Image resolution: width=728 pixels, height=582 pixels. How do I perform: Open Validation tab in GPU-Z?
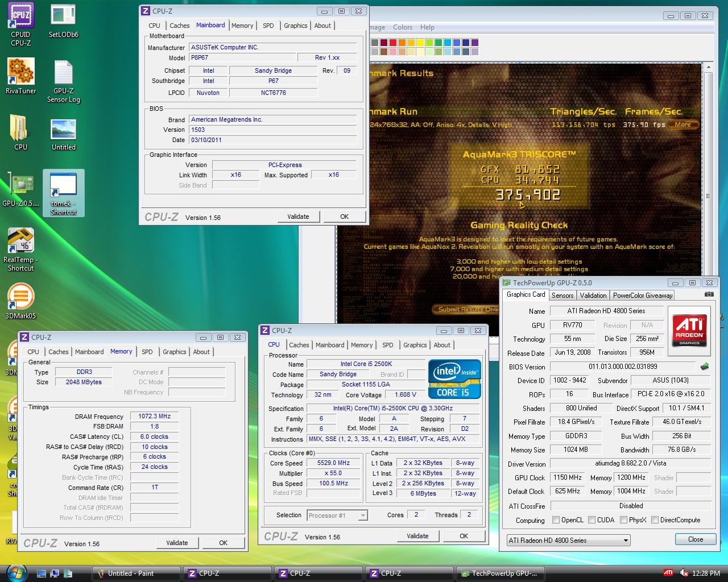[x=593, y=296]
